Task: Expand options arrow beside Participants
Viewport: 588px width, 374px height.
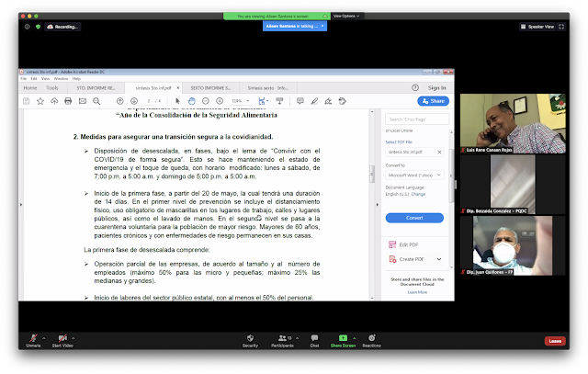Action: [298, 338]
